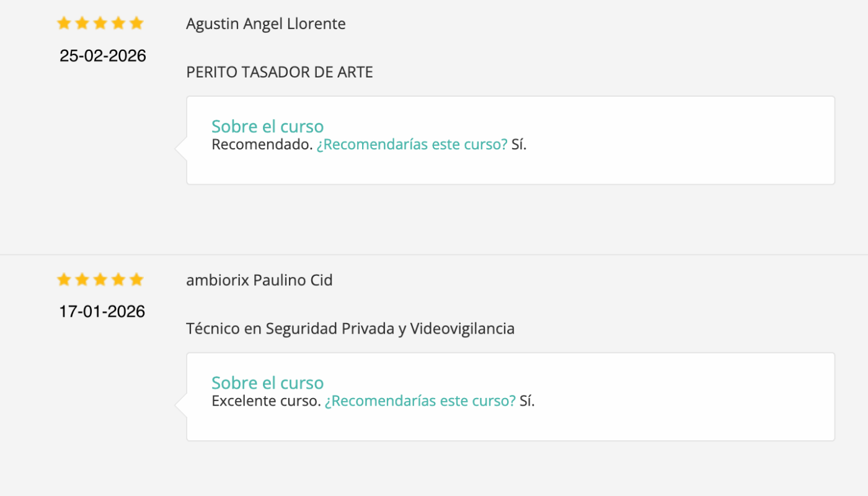Open the course 'PERITO TASADOR DE ARTE'

click(280, 72)
